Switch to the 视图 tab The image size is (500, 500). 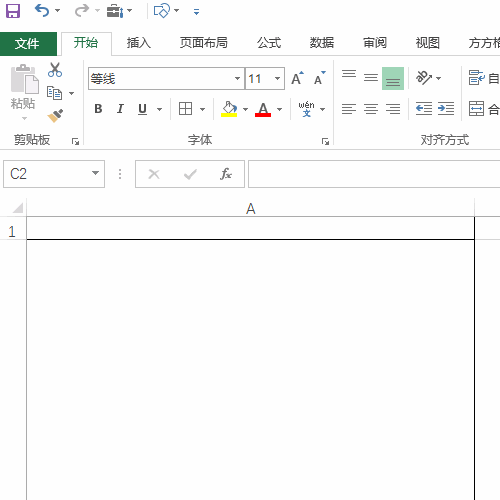(428, 43)
